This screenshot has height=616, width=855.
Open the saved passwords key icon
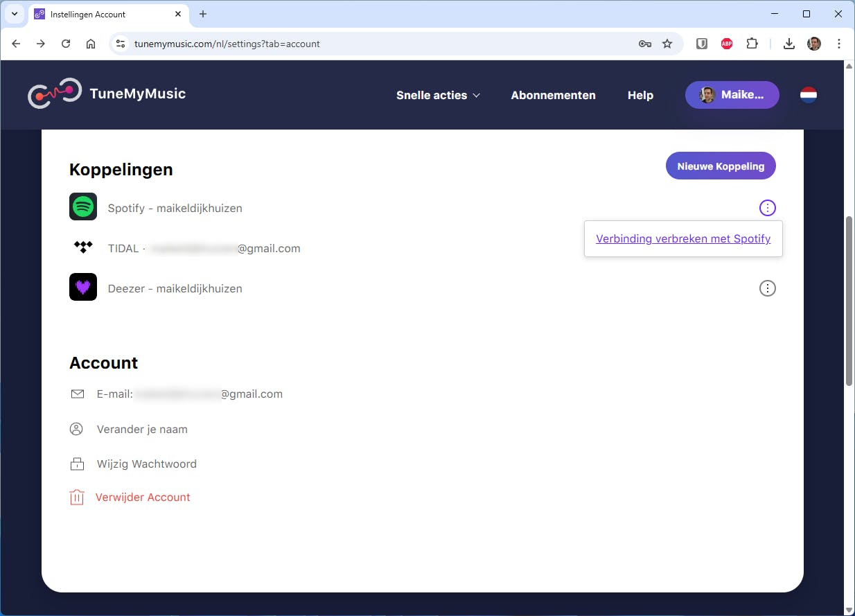[645, 44]
